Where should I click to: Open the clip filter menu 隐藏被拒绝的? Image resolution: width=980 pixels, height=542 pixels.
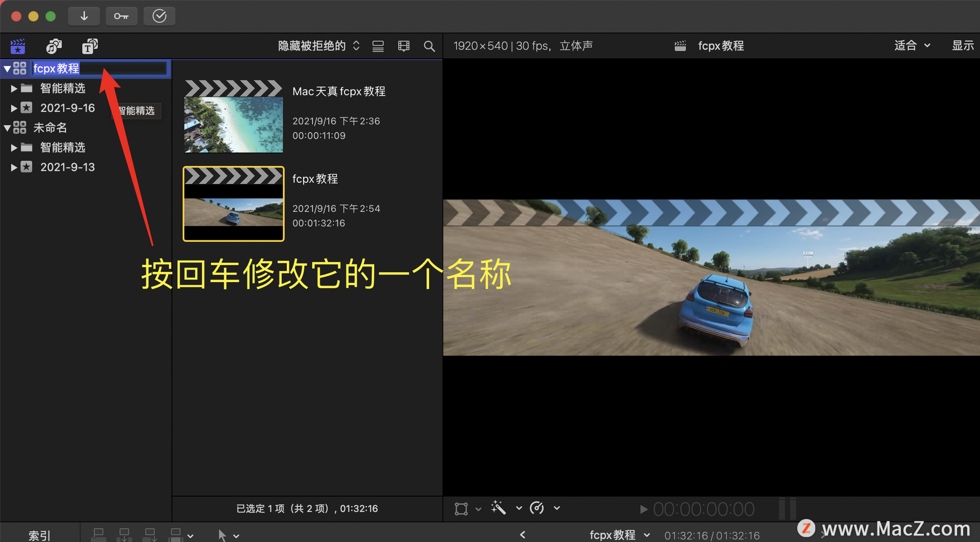pos(319,46)
